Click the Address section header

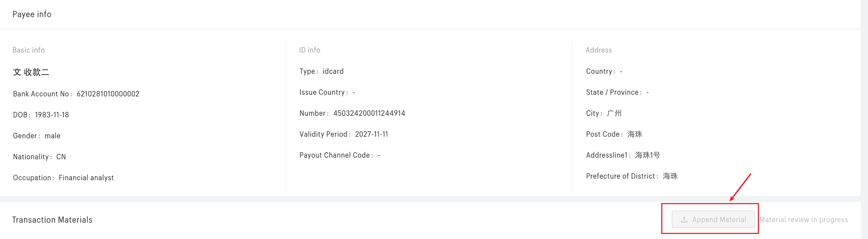click(598, 50)
